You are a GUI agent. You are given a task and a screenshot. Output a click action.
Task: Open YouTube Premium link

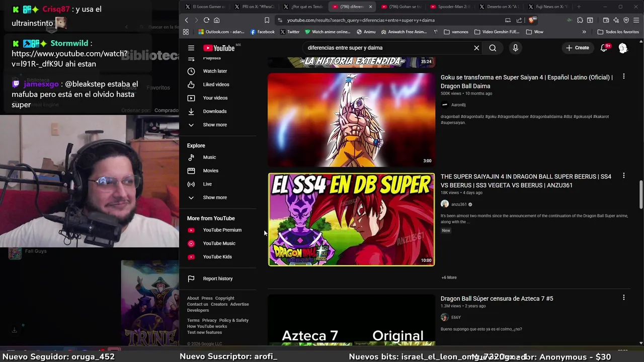point(222,230)
